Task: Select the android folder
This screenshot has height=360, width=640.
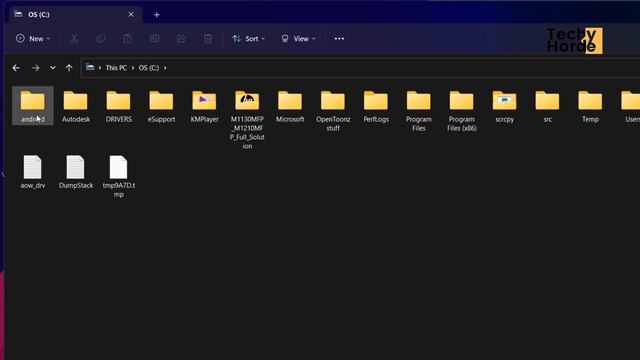Action: pos(33,106)
